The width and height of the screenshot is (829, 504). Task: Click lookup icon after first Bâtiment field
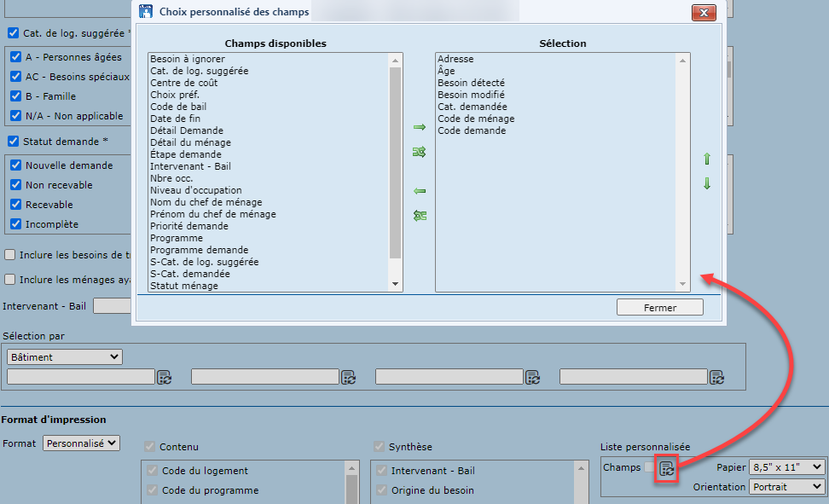(164, 377)
